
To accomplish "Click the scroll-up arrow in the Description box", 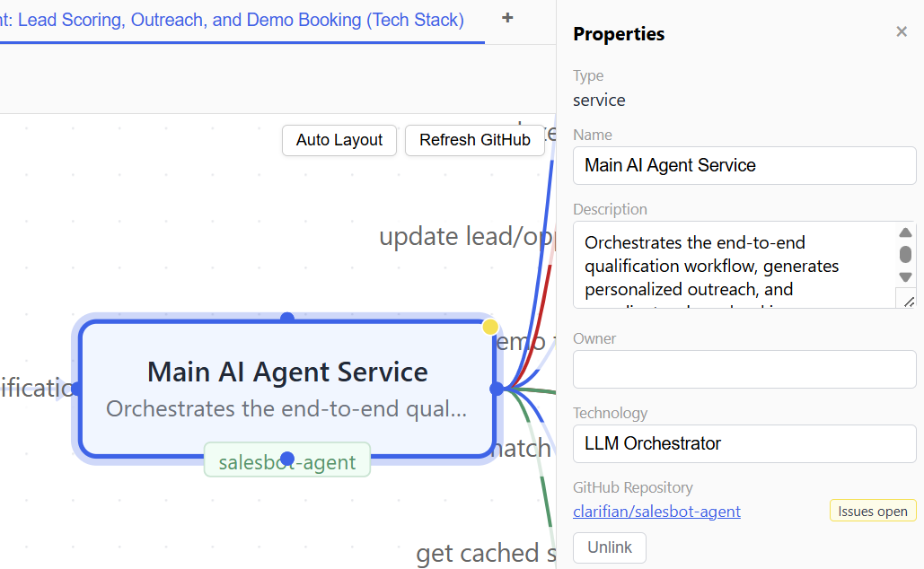I will 905,232.
